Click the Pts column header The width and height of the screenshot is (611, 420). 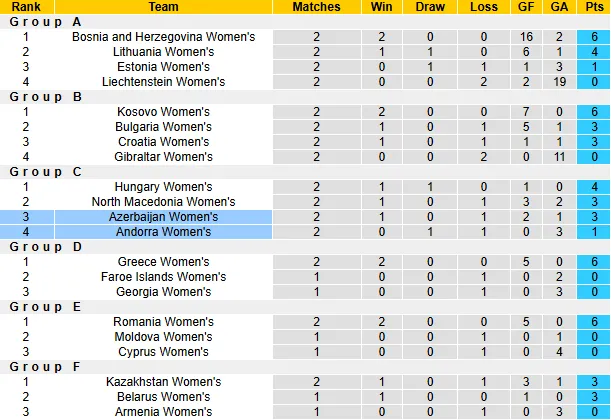point(593,7)
